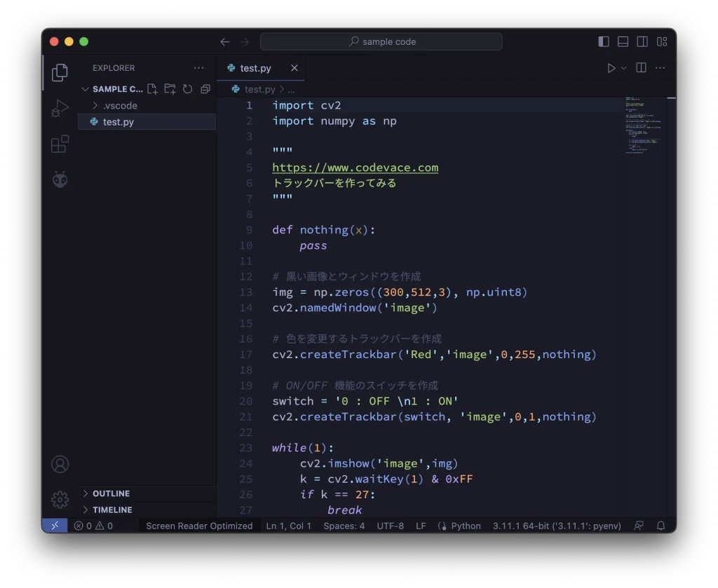
Task: Open the Explorer view in the activity bar
Action: (x=60, y=71)
